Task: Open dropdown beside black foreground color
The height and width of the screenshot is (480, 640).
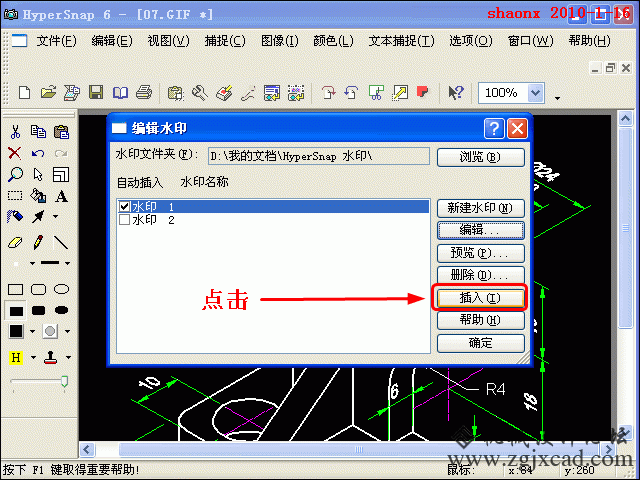Action: (x=32, y=331)
